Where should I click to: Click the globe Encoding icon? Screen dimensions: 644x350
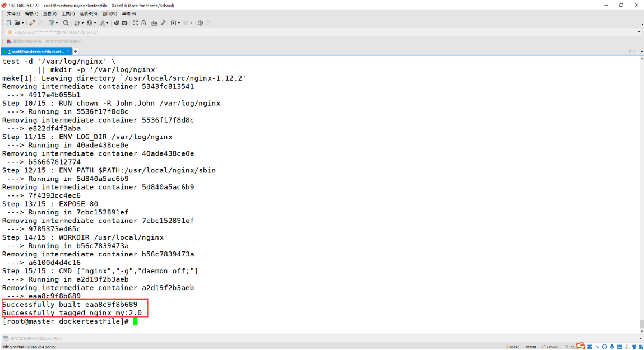tap(89, 23)
